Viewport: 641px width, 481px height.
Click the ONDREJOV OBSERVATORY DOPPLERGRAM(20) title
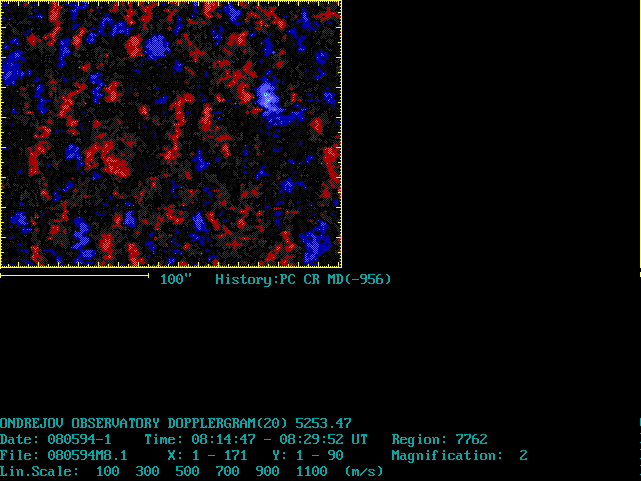click(x=143, y=423)
